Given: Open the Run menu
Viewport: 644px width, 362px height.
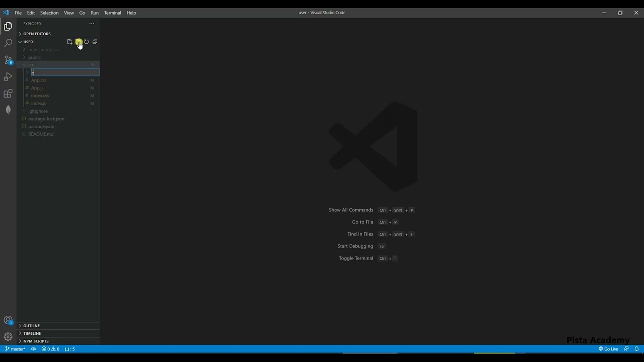Looking at the screenshot, I should coord(95,13).
